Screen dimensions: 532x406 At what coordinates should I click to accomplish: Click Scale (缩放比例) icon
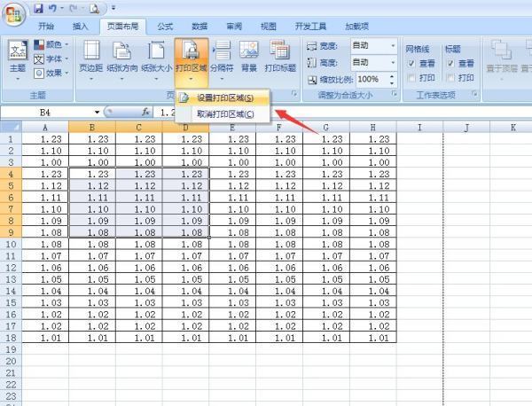point(312,80)
